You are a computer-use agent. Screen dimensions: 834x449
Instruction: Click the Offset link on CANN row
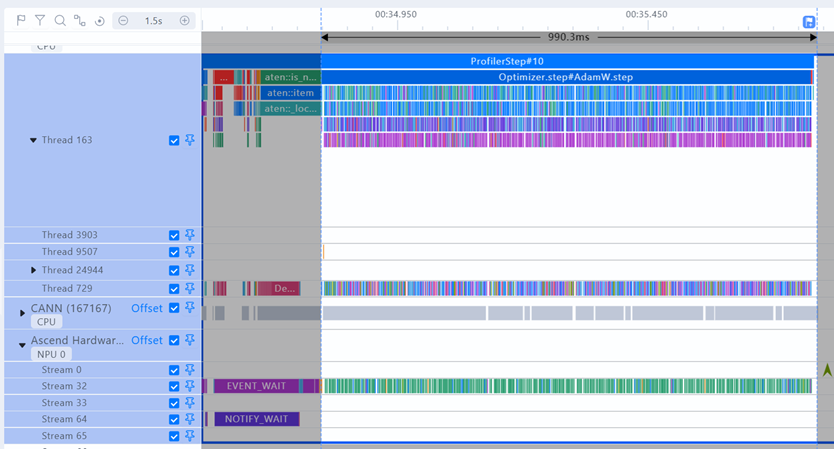coord(147,308)
